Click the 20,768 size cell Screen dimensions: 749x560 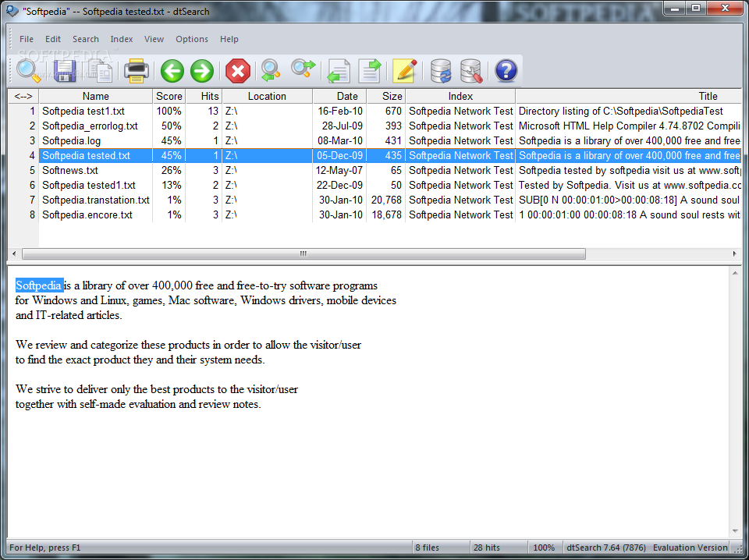386,200
